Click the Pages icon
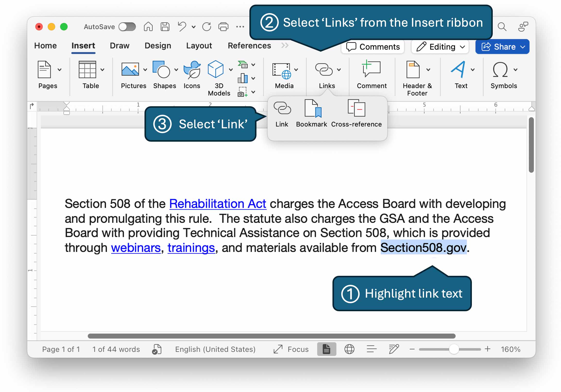 coord(44,70)
